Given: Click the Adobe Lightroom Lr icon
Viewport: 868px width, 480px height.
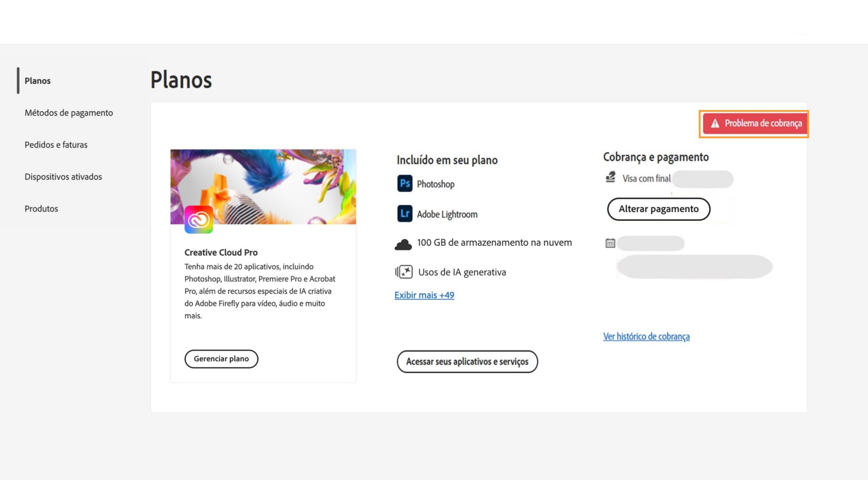Looking at the screenshot, I should tap(405, 214).
